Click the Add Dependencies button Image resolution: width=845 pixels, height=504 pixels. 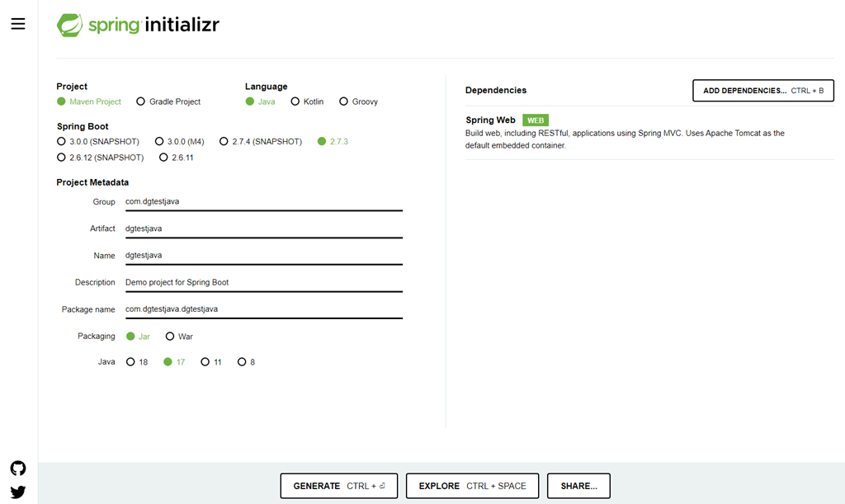click(763, 91)
